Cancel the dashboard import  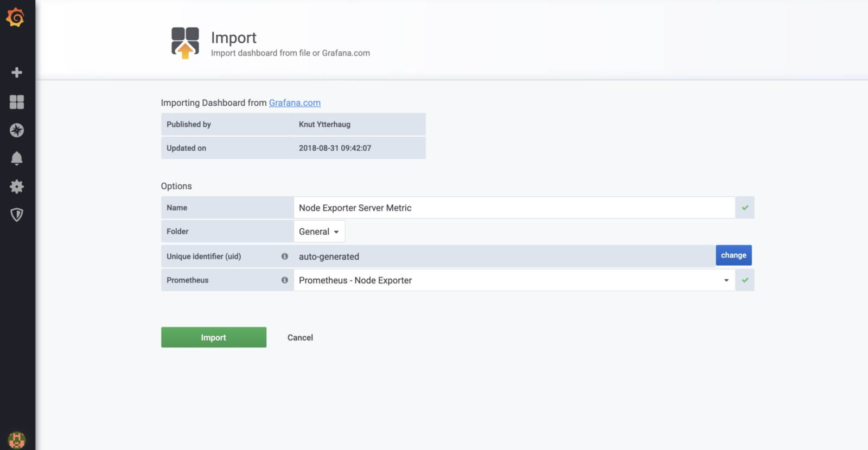(300, 337)
